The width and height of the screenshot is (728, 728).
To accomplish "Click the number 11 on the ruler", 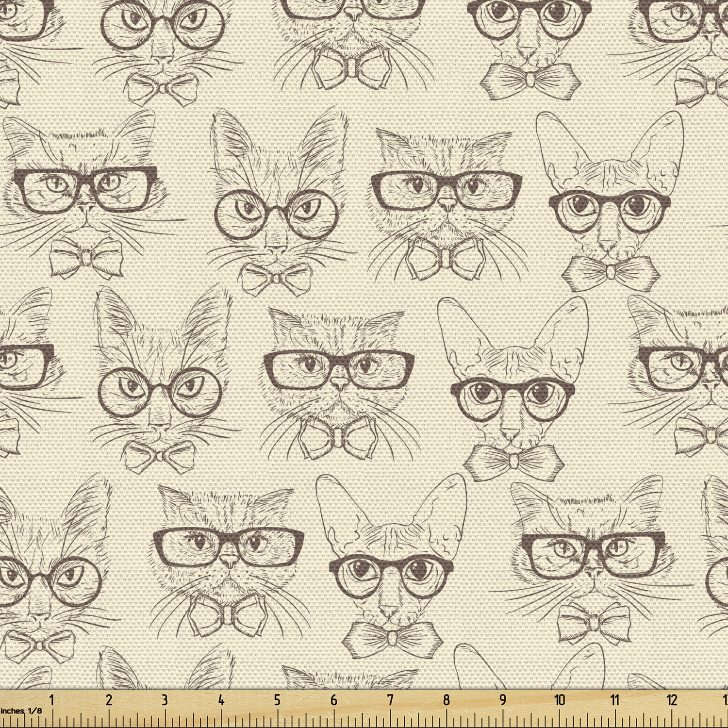I will coord(615,700).
